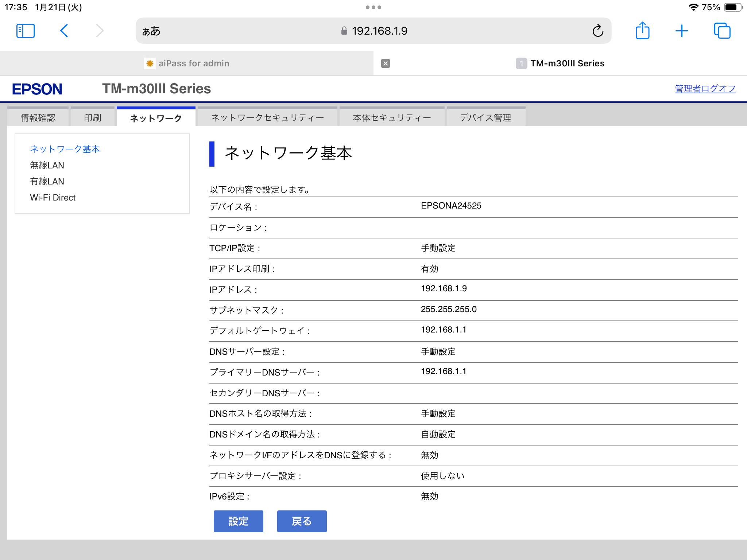Tap the date 1月21日 (火) in the status bar

point(58,7)
